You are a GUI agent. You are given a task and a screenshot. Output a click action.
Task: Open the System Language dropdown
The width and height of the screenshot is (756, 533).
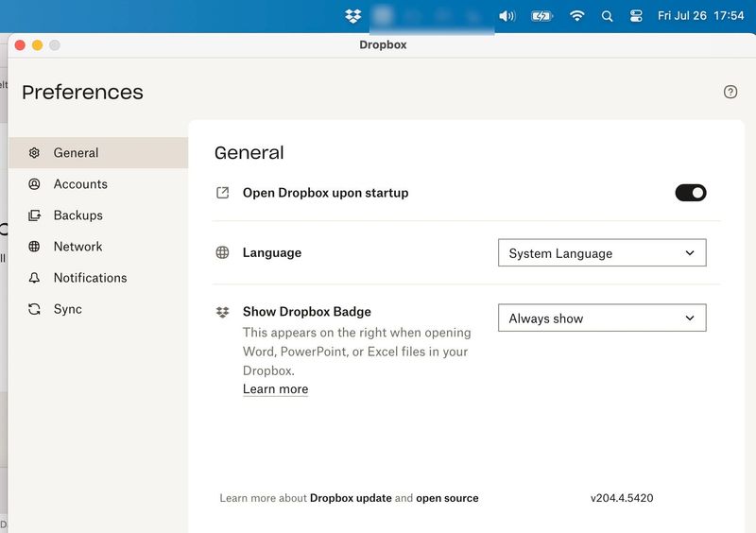click(601, 253)
